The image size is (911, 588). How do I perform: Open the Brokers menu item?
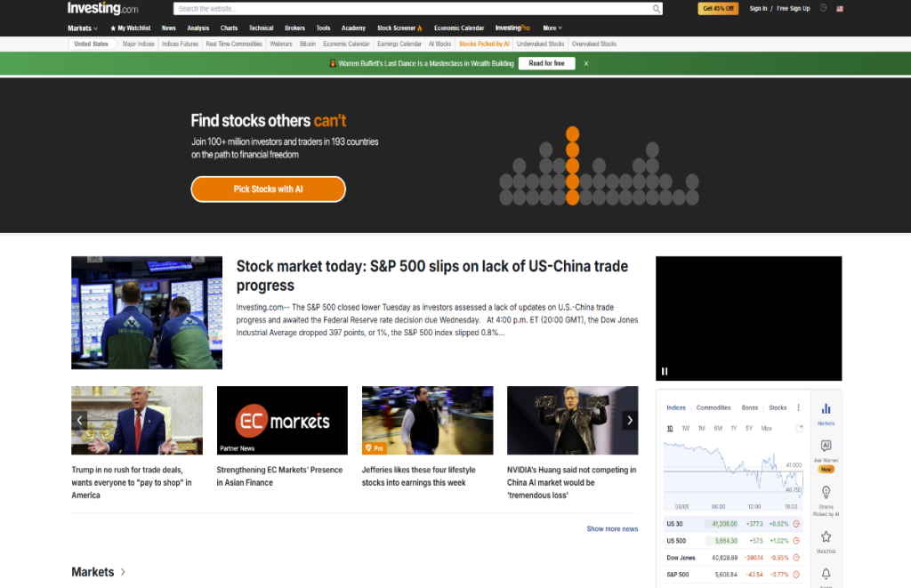pos(294,28)
